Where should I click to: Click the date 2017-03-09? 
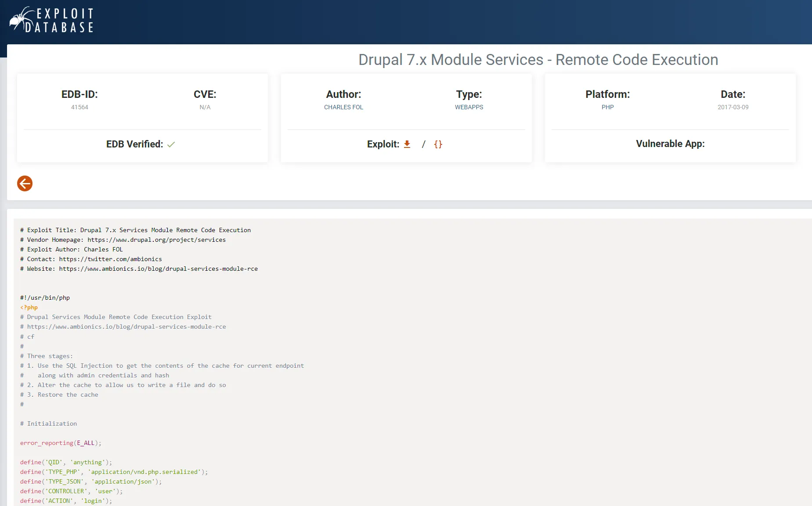tap(733, 107)
